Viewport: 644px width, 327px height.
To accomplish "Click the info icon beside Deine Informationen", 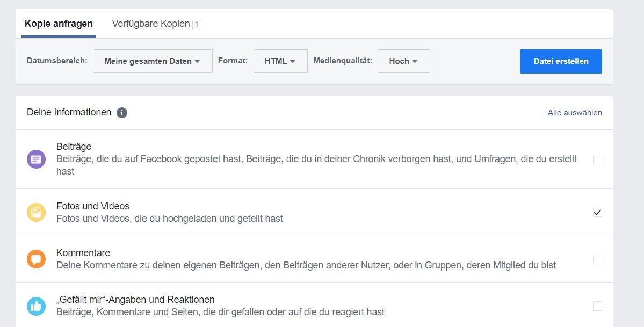I will 122,113.
